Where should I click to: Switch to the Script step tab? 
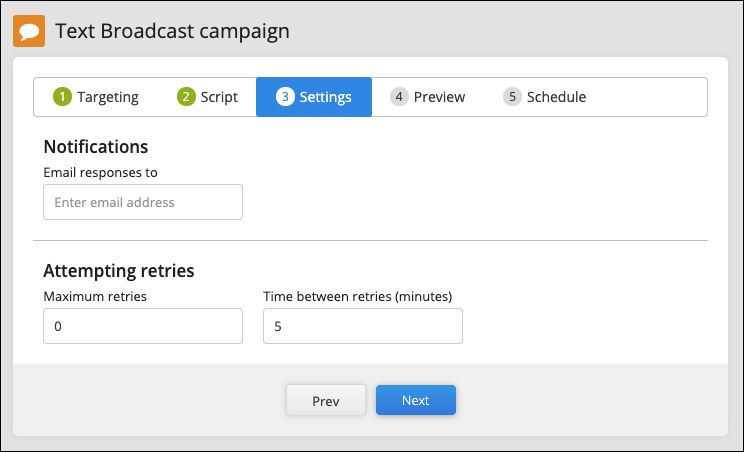tap(207, 97)
